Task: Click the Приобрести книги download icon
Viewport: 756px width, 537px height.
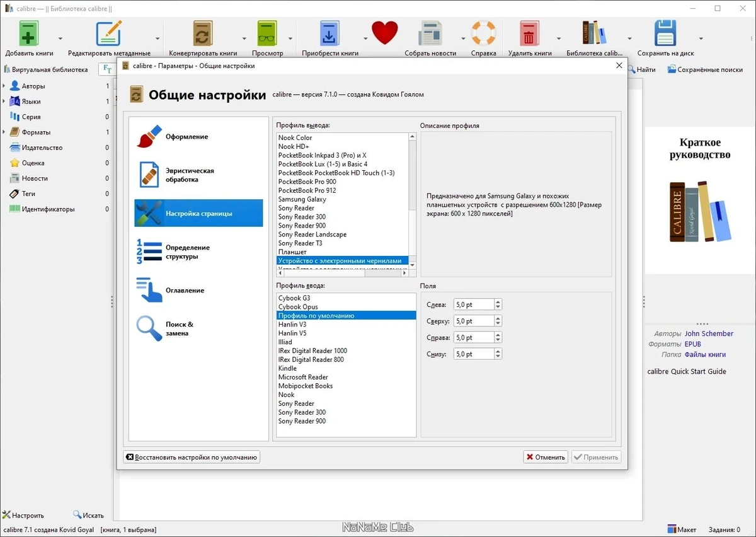Action: pyautogui.click(x=329, y=33)
